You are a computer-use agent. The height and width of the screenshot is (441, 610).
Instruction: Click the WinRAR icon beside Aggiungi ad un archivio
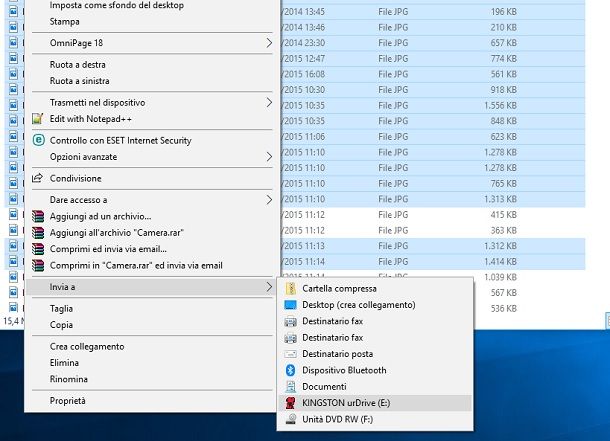coord(39,216)
